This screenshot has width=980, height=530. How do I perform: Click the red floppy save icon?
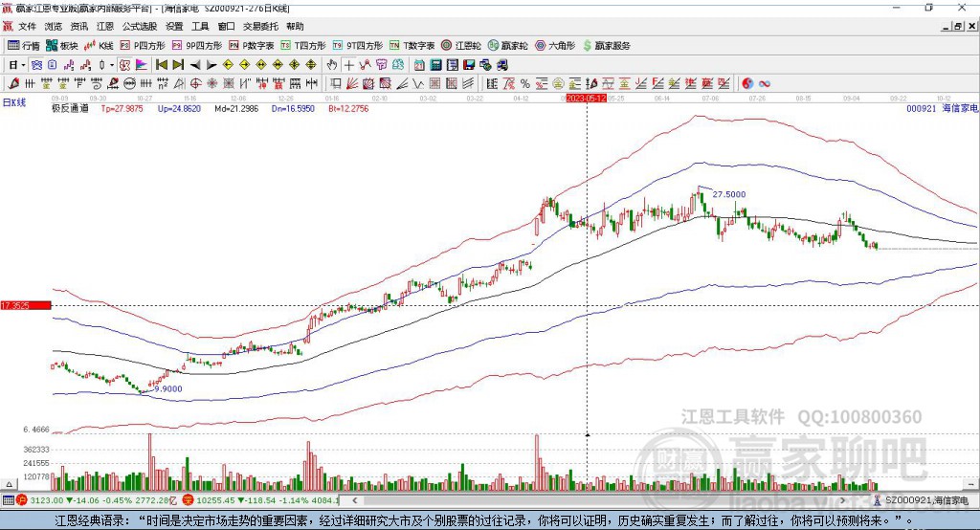469,65
